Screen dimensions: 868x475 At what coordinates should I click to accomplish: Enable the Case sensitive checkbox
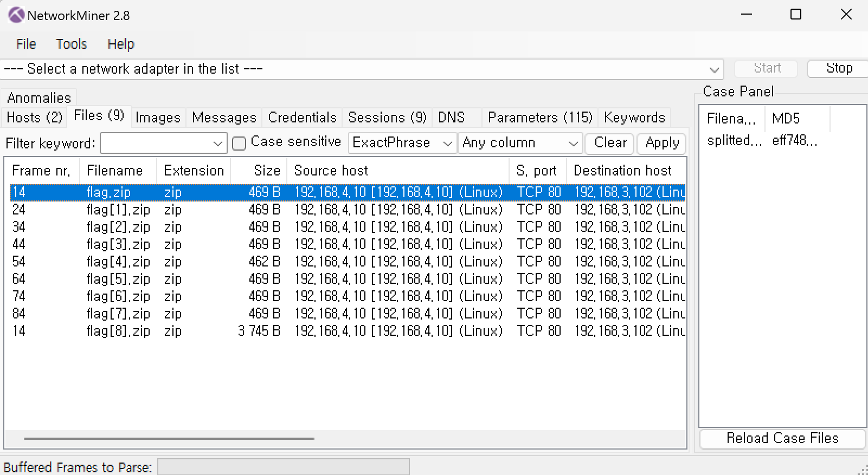[239, 143]
